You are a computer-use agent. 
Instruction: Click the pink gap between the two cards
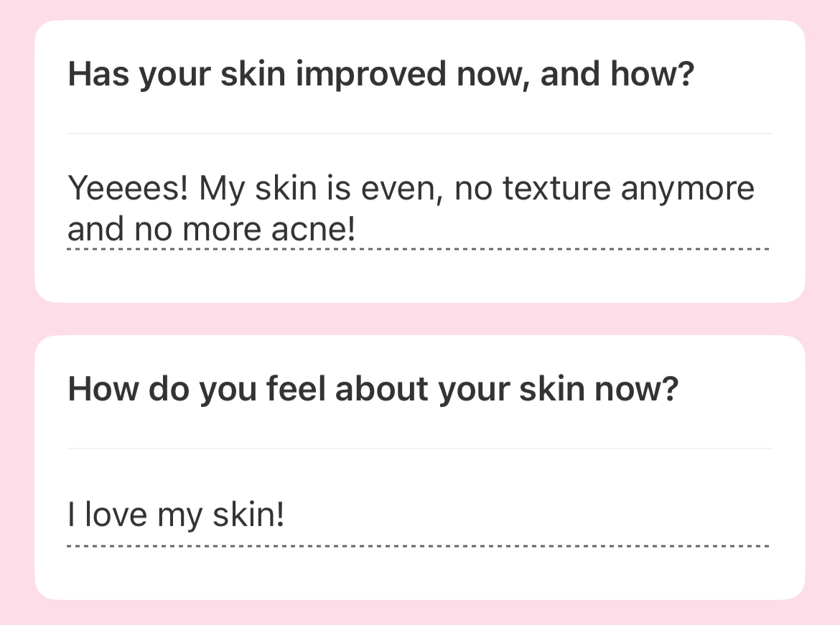coord(419,319)
